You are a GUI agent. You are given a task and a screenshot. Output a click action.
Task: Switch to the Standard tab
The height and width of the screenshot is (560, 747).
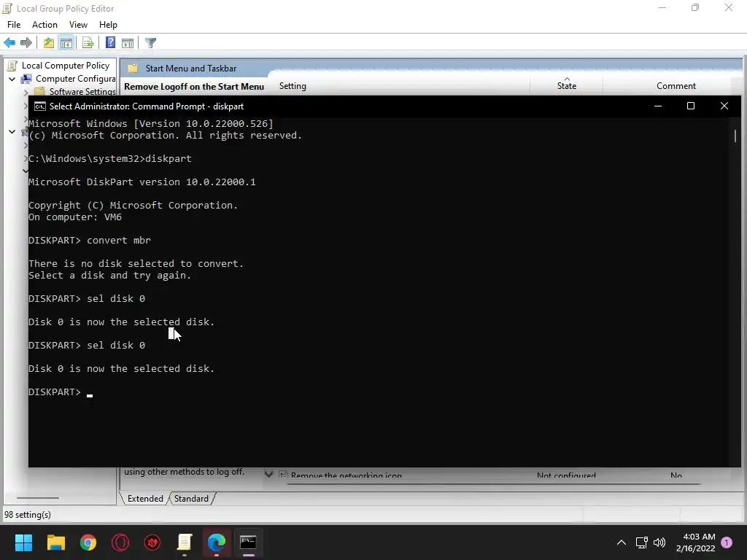click(191, 499)
